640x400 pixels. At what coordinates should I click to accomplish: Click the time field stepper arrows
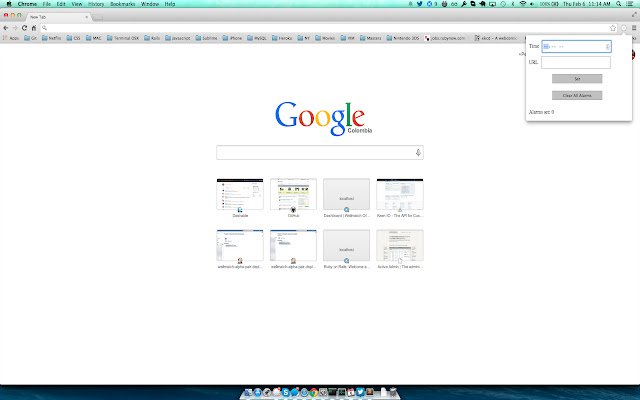[607, 47]
